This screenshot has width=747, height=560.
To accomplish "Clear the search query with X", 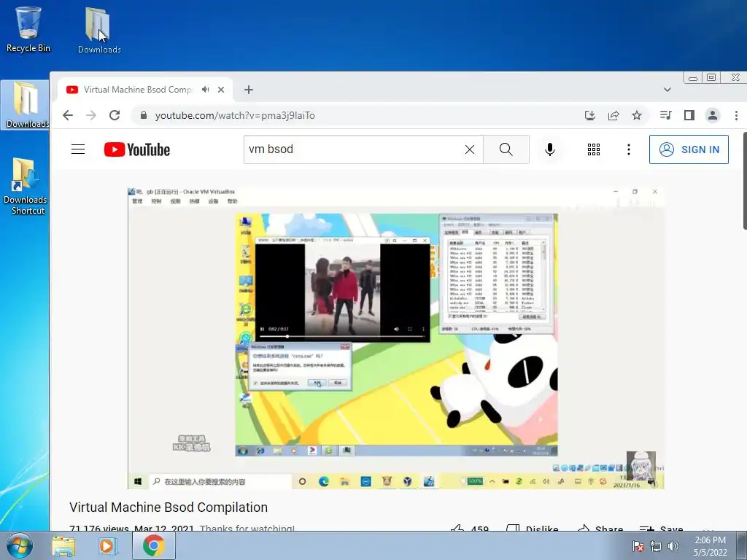I will coord(470,149).
